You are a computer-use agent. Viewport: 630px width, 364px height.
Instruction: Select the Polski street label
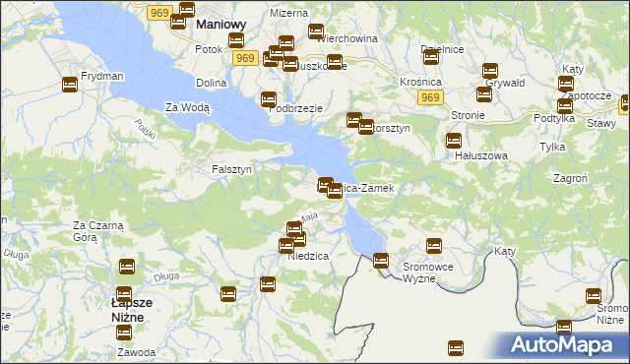click(145, 130)
